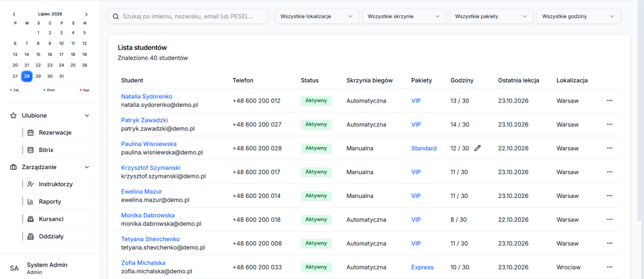Open Natalia Sydorenko student profile
644x279 pixels.
[x=147, y=96]
